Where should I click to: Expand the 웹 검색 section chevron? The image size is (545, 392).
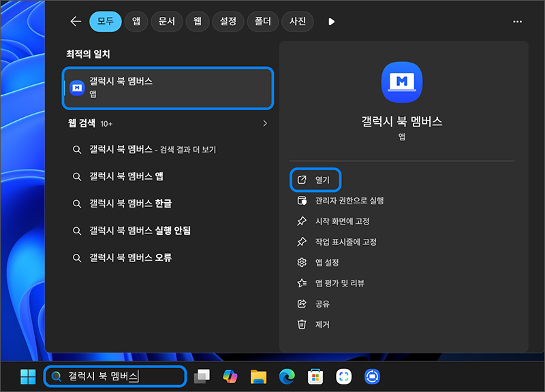pyautogui.click(x=265, y=123)
